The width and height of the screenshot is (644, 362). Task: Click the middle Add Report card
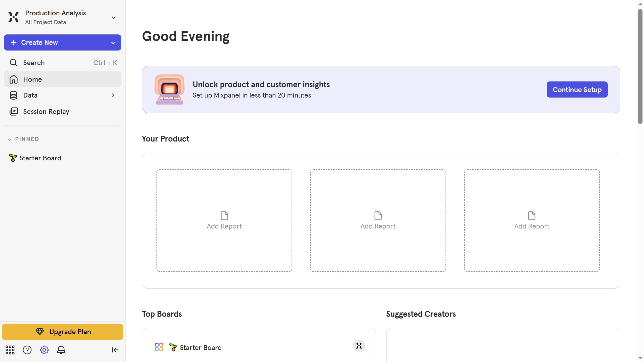(x=378, y=220)
